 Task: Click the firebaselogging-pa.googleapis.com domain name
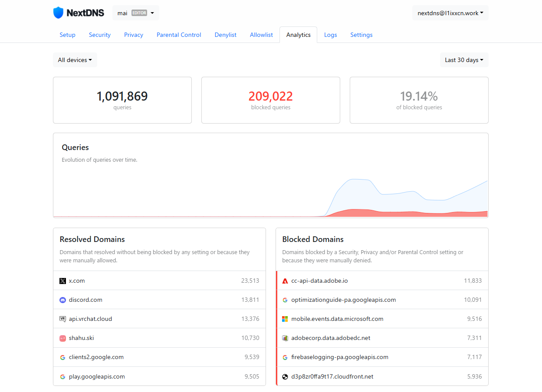tap(340, 357)
